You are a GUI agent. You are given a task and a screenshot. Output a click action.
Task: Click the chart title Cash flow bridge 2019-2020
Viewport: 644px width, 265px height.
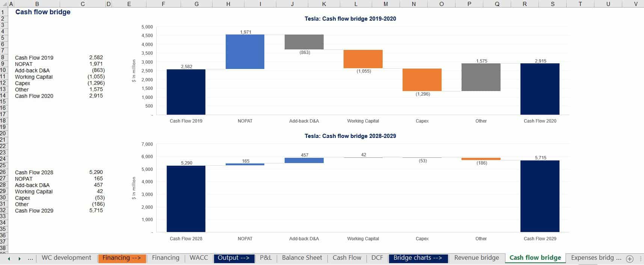click(x=350, y=19)
